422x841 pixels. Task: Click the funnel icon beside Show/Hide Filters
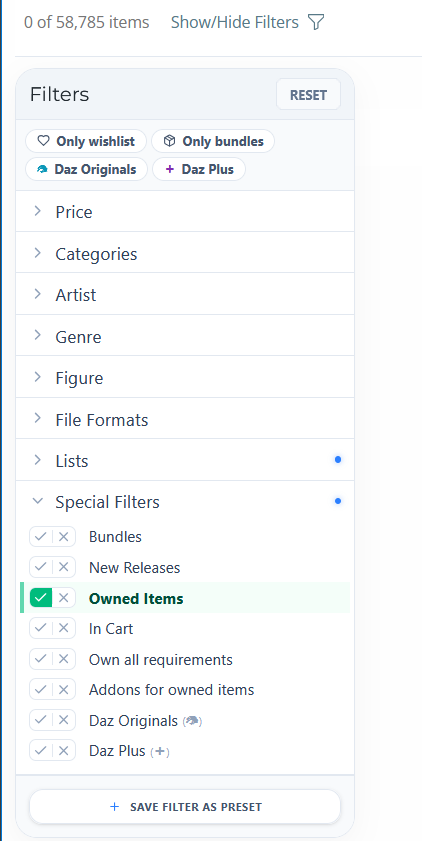tap(316, 22)
